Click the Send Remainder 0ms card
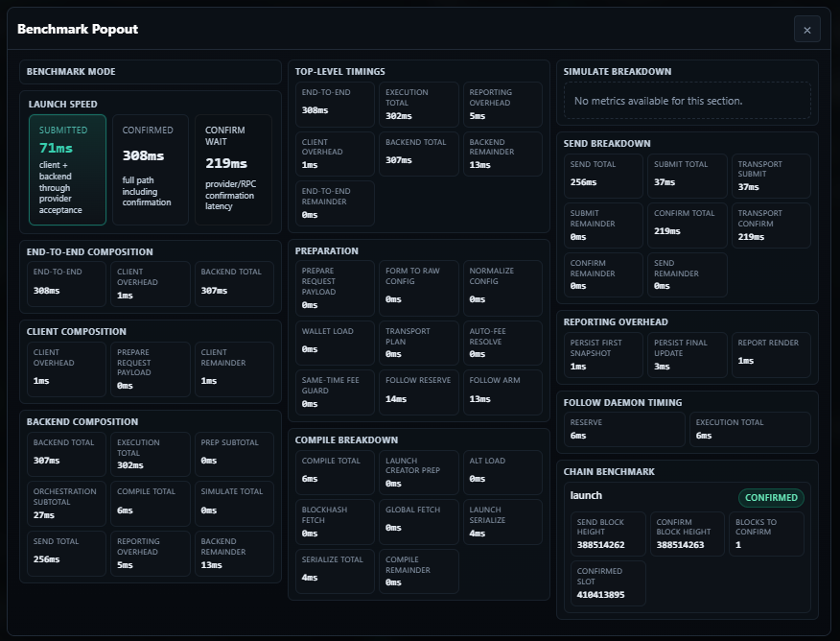 tap(688, 274)
